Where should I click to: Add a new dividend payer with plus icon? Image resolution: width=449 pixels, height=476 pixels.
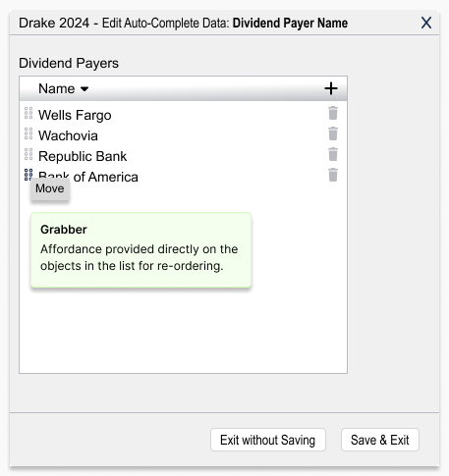331,88
